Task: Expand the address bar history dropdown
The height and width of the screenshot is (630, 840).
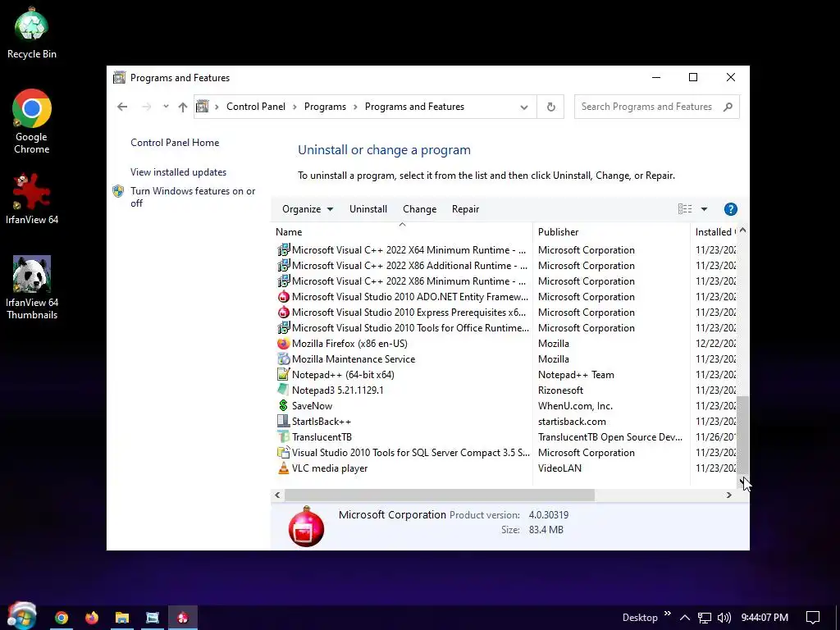Action: click(x=524, y=107)
